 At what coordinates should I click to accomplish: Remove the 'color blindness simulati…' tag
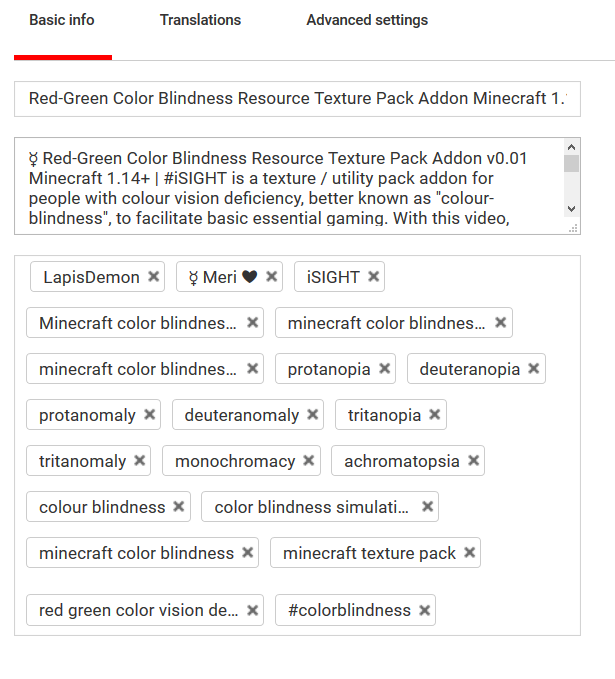pyautogui.click(x=428, y=506)
